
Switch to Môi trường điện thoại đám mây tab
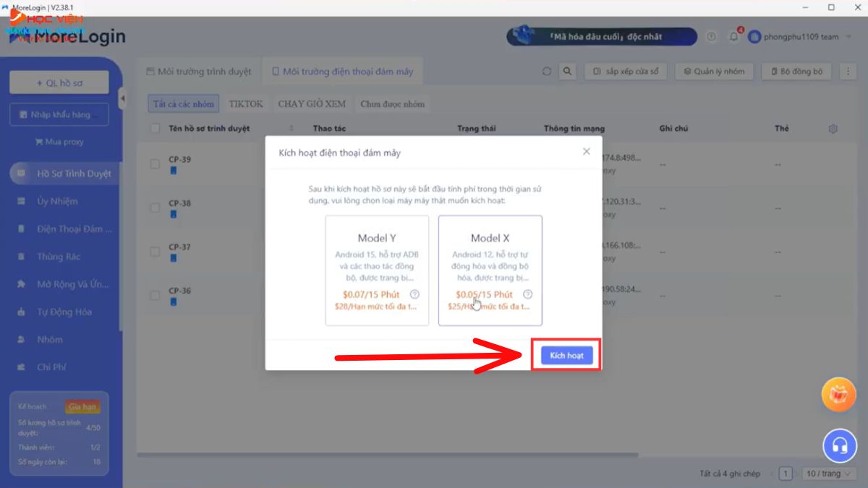[x=343, y=72]
